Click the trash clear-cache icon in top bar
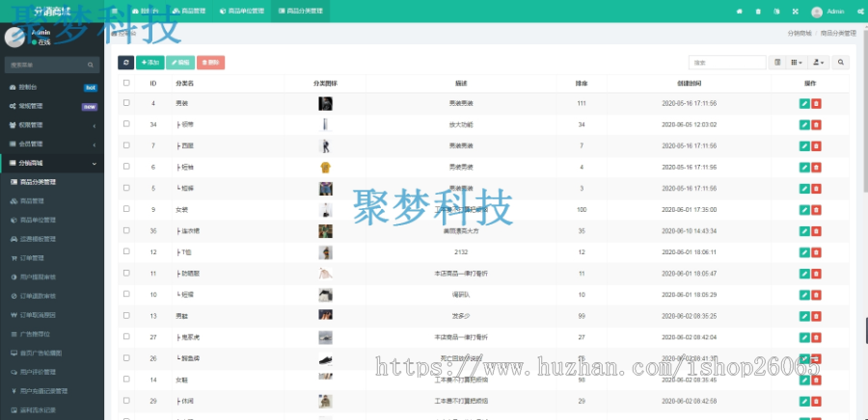Image resolution: width=868 pixels, height=420 pixels. (x=758, y=12)
